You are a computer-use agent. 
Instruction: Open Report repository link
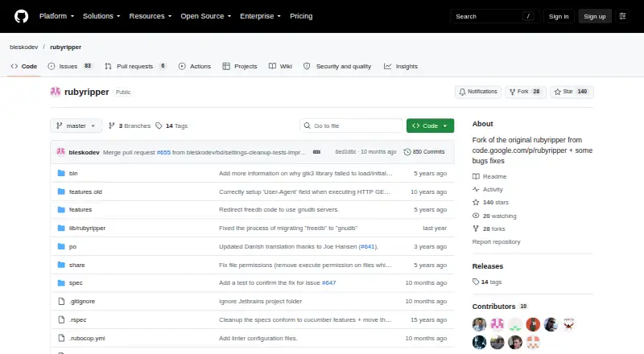496,241
